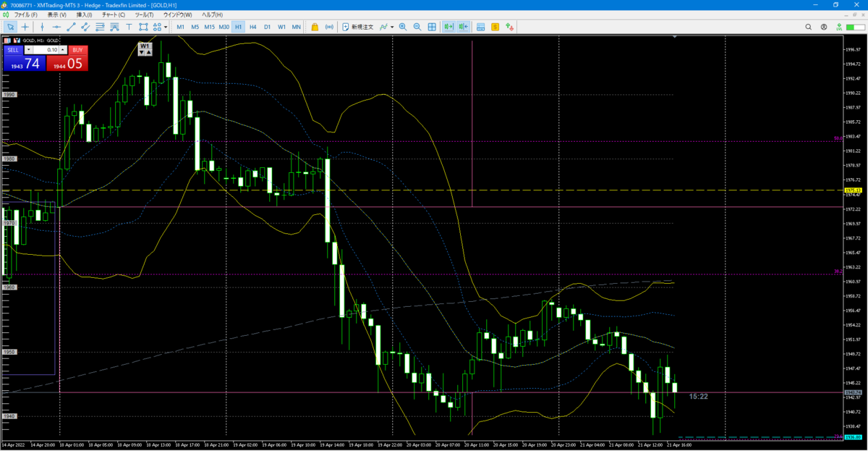This screenshot has height=451, width=868.
Task: Open the ウインドウ (W) menu
Action: pyautogui.click(x=178, y=14)
